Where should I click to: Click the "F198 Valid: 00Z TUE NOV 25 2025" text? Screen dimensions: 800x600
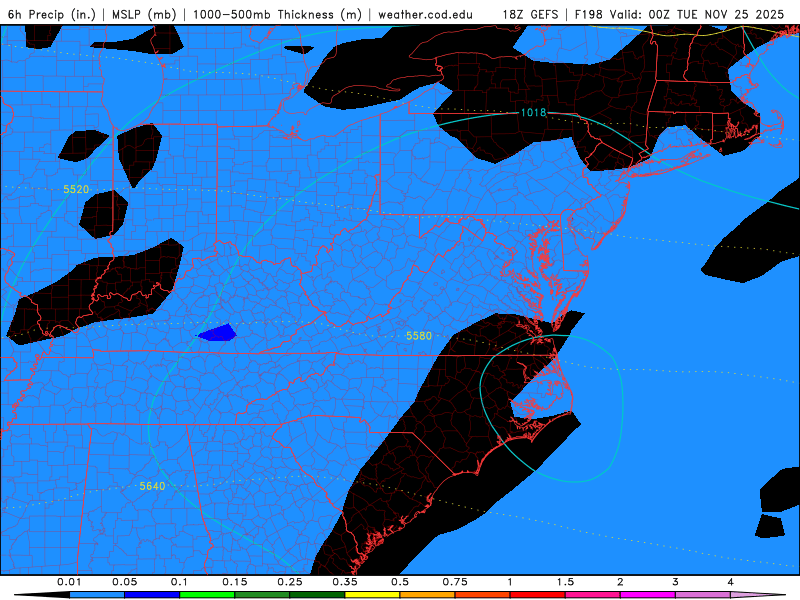(x=679, y=14)
